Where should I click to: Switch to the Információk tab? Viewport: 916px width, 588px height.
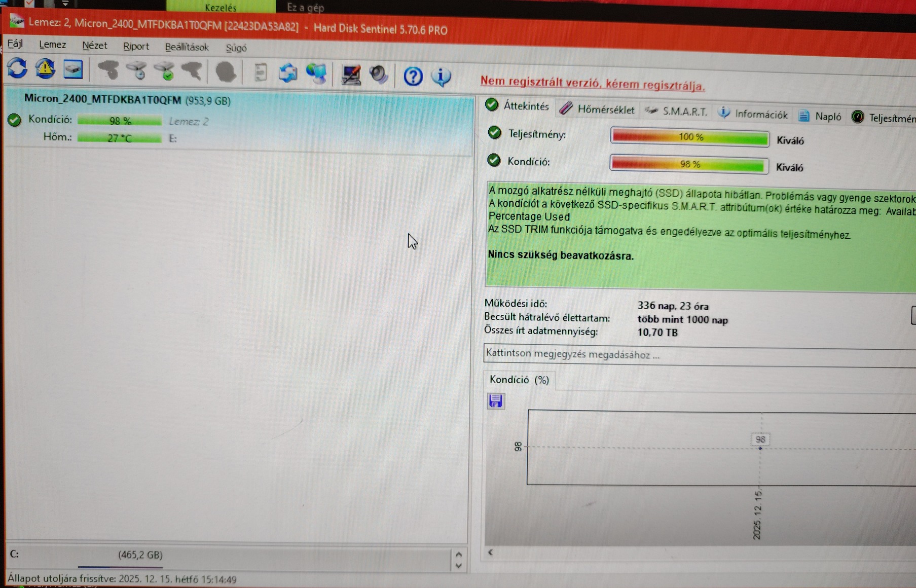pos(753,114)
